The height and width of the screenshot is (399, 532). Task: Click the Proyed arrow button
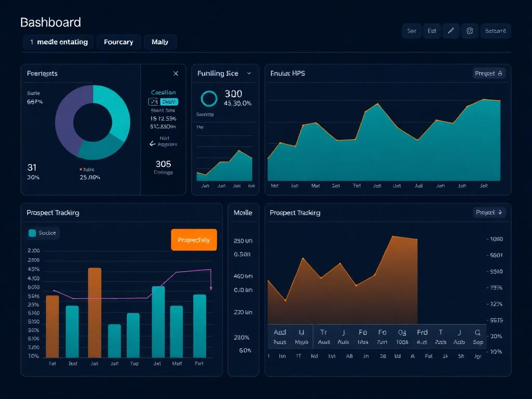point(489,212)
